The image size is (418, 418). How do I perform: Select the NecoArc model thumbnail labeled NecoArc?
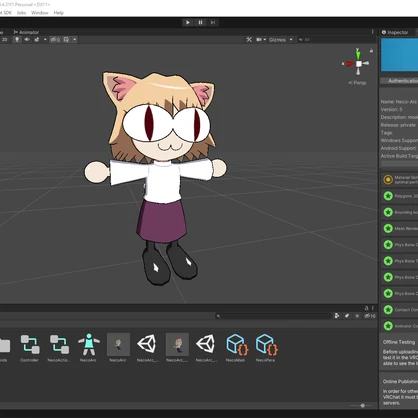[x=118, y=348]
